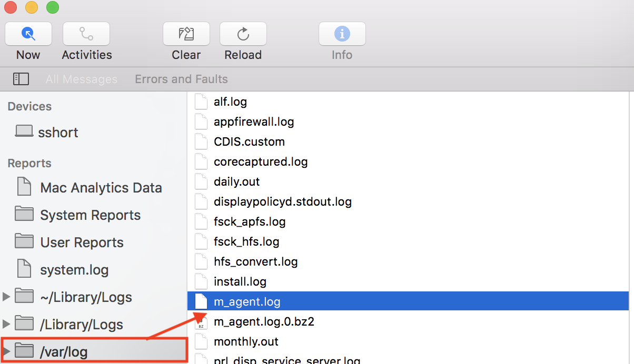The height and width of the screenshot is (364, 634).
Task: Expand the /var/log tree item
Action: (6, 350)
